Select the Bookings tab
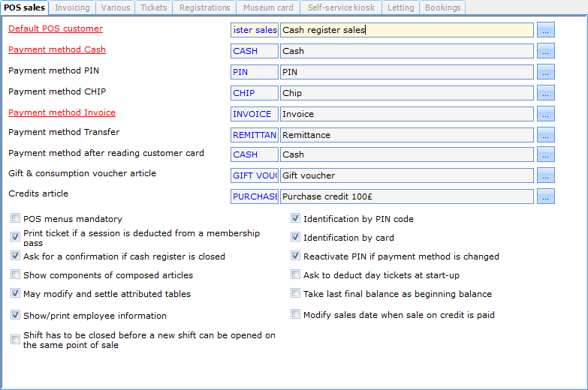The width and height of the screenshot is (588, 390). coord(442,7)
